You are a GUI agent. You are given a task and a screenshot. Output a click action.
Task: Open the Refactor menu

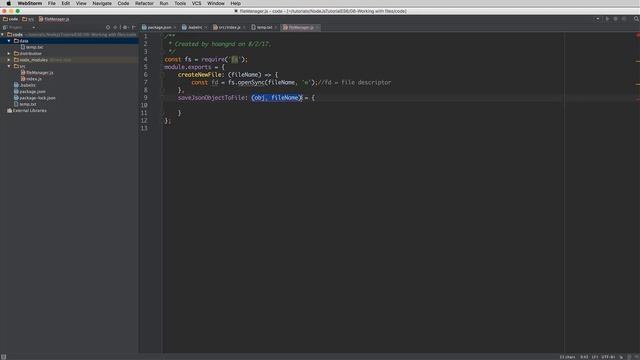pos(144,3)
